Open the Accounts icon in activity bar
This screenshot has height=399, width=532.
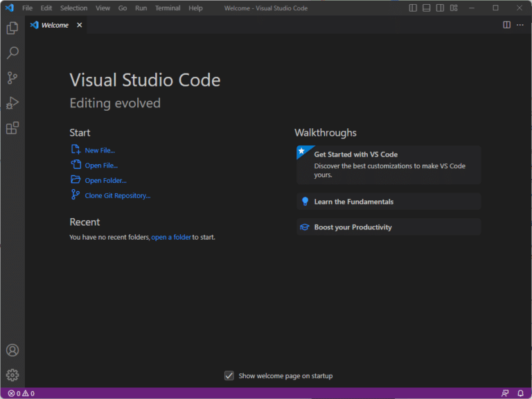[12, 350]
